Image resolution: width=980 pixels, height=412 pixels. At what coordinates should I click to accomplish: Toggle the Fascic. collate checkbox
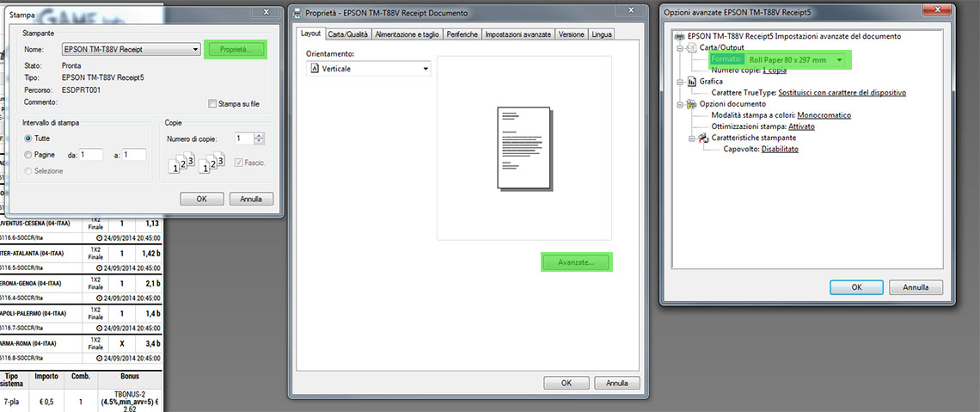(x=238, y=163)
